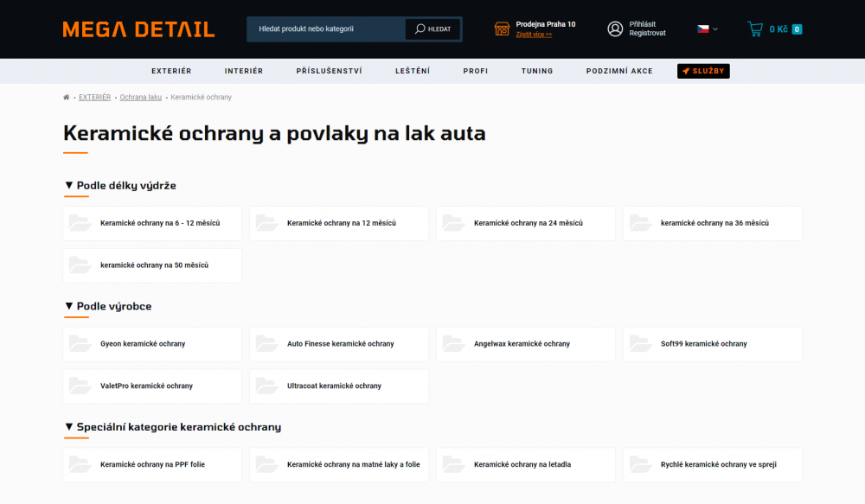Open Keramické ochrany na letadla label
The width and height of the screenshot is (865, 504).
(522, 465)
